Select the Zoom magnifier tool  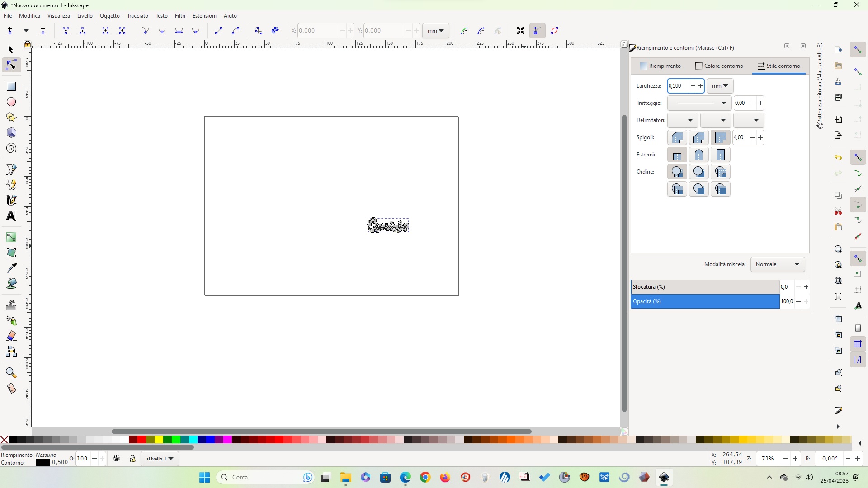pos(11,373)
